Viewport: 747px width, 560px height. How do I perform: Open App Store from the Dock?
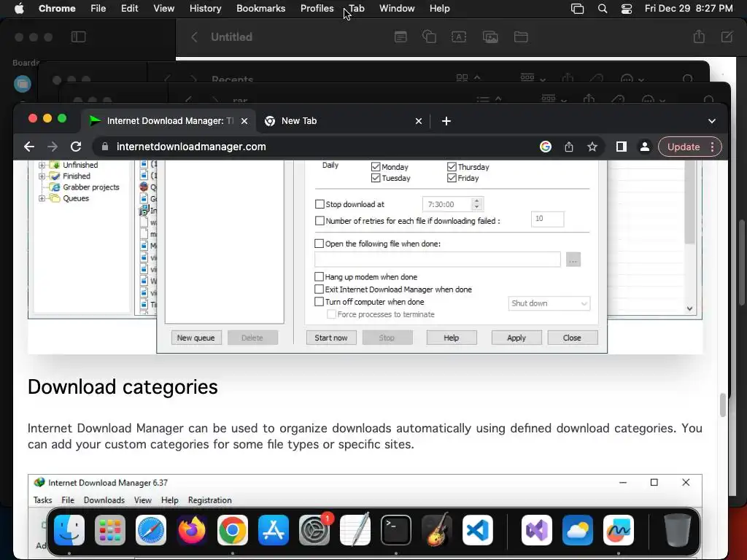274,530
